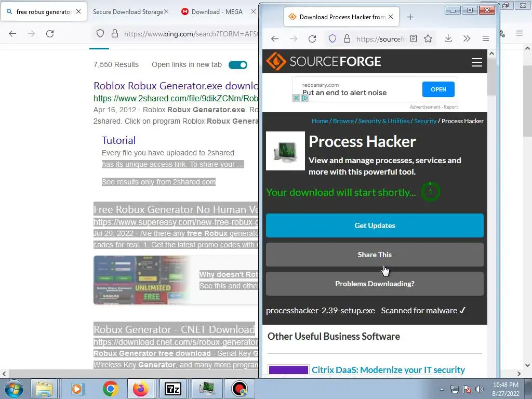Click the Bing search URL field
532x399 pixels.
coord(191,34)
